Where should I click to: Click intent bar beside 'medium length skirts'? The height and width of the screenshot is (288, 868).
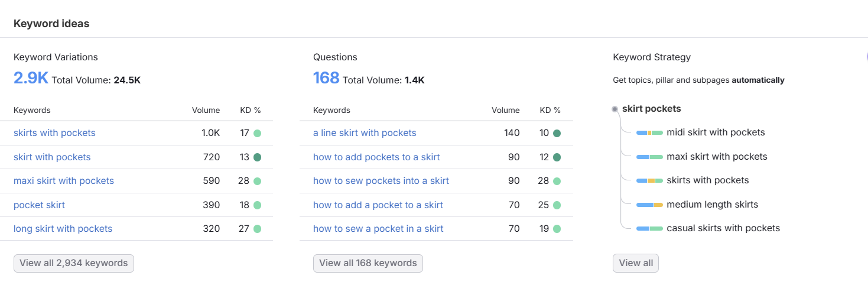tap(649, 205)
